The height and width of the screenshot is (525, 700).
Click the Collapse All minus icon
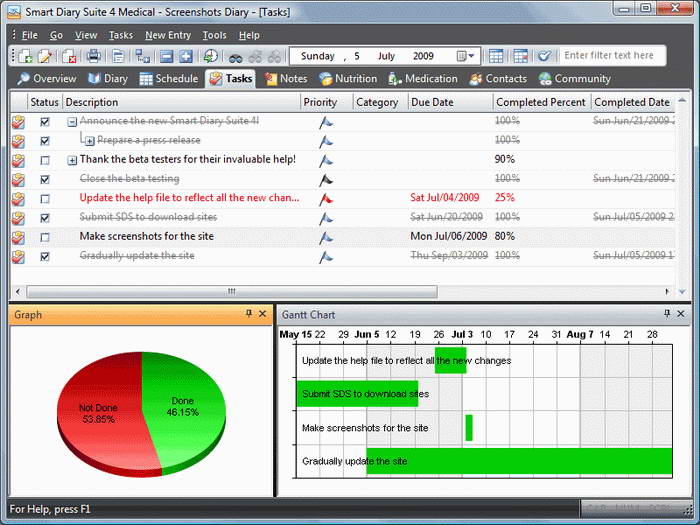[167, 56]
